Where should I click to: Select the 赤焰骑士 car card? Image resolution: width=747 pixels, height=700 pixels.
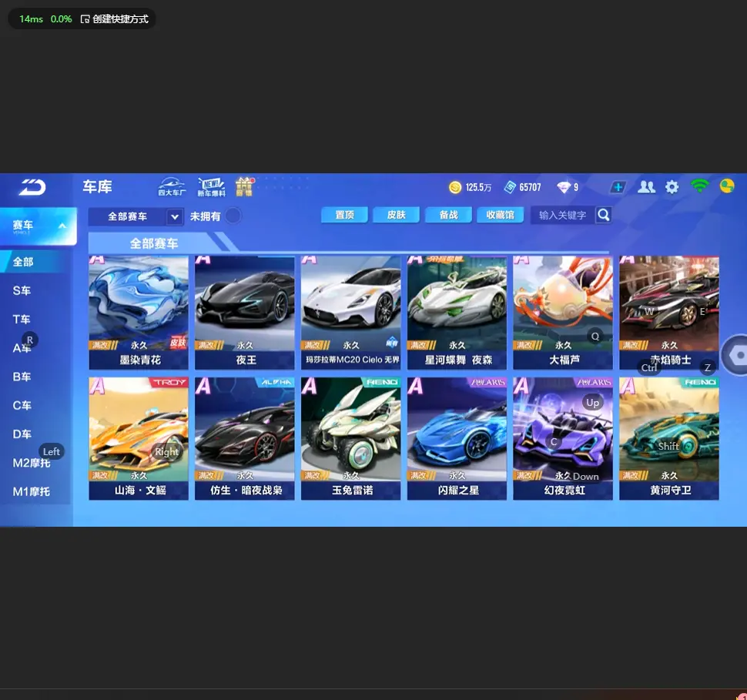click(x=669, y=313)
